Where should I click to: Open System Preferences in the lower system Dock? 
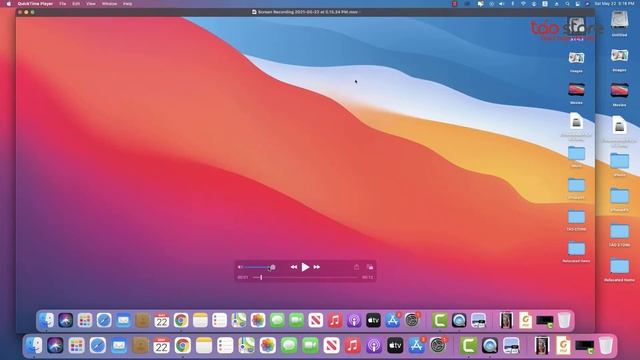tap(438, 346)
